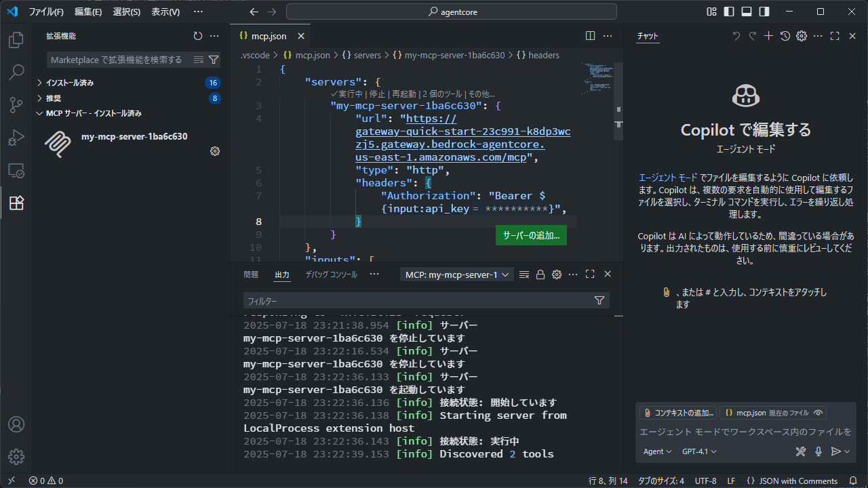Click the 再起動 code lens link

(405, 94)
